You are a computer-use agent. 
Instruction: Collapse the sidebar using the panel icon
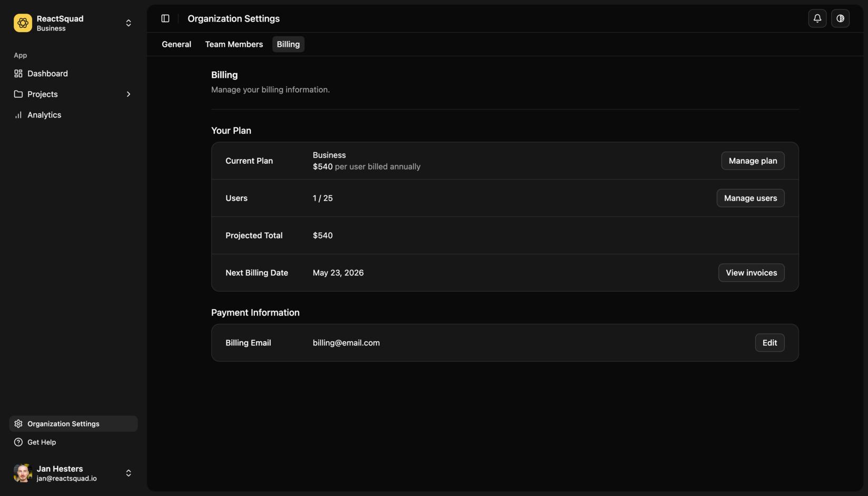click(165, 18)
